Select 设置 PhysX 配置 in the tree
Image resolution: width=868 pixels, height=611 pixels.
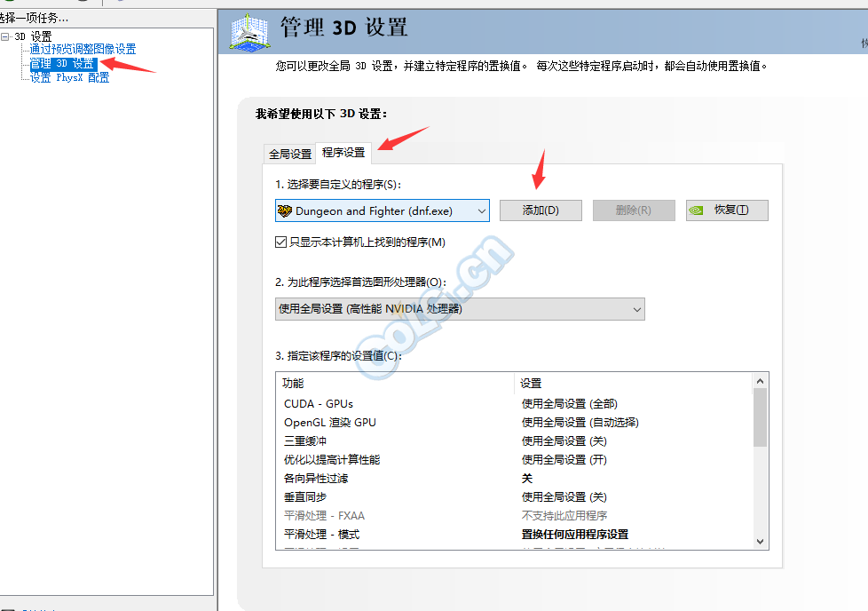(x=69, y=78)
